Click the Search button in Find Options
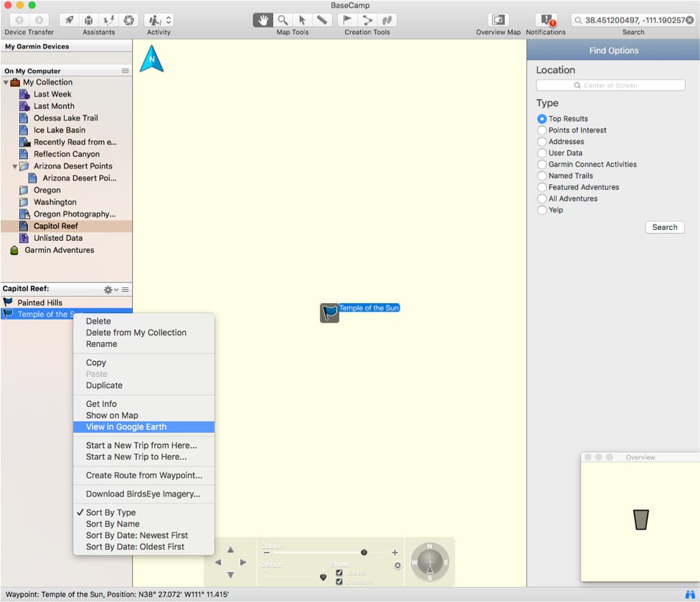This screenshot has height=602, width=700. (x=664, y=227)
